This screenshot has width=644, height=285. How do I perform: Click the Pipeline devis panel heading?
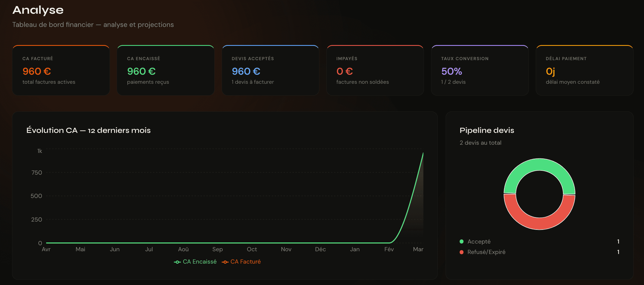(487, 130)
